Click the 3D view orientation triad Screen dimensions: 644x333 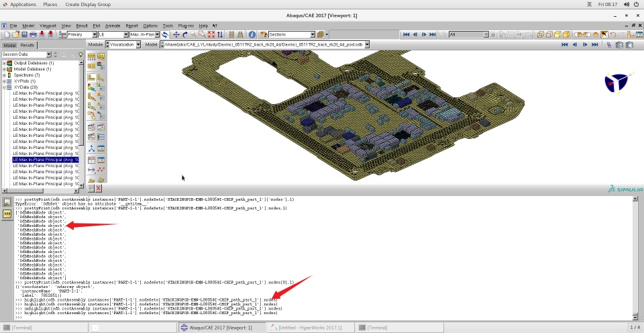click(x=616, y=83)
